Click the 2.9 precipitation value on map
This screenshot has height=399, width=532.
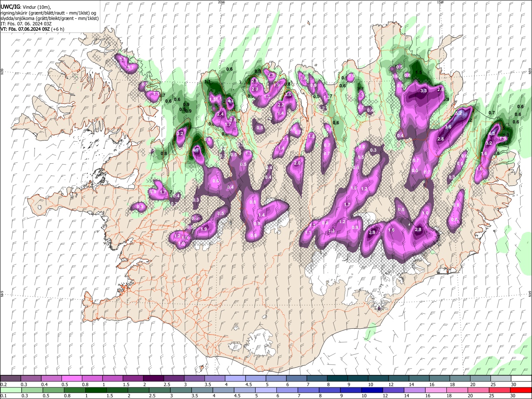372,232
